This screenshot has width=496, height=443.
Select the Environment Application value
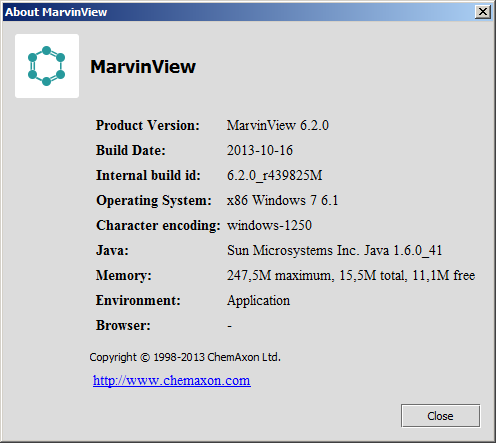click(x=258, y=301)
